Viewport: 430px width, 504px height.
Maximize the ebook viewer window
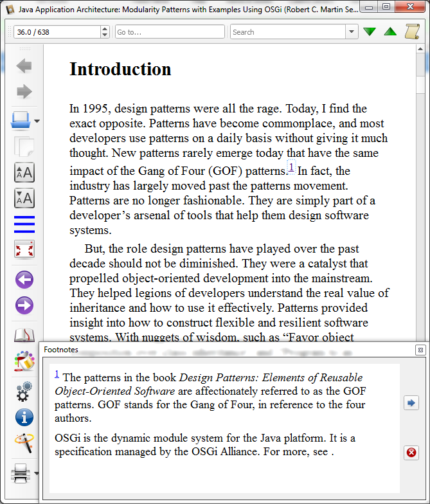click(386, 6)
